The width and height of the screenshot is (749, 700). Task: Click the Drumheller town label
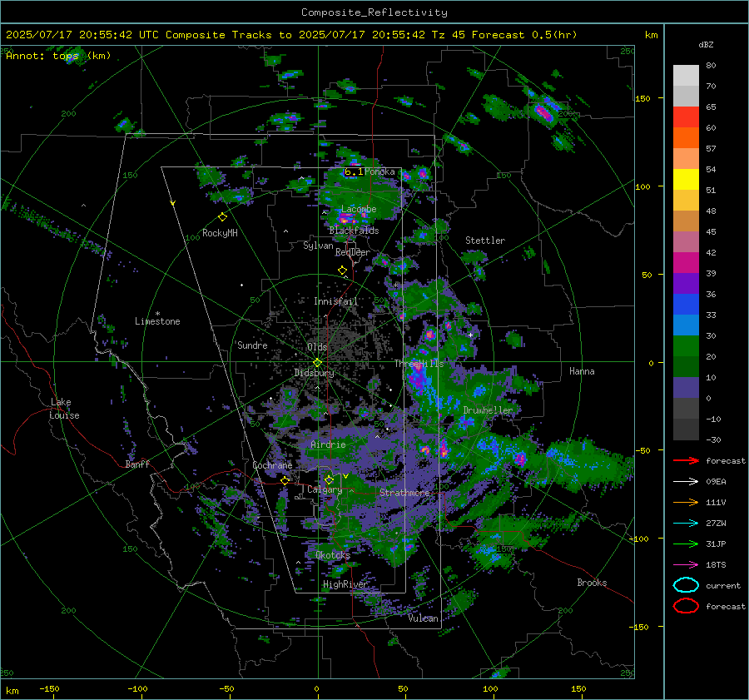(x=488, y=410)
